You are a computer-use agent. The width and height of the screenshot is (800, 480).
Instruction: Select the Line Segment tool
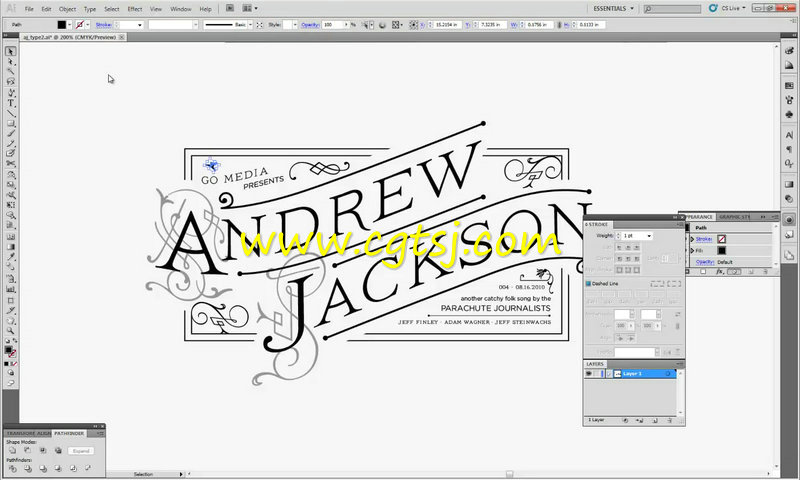[10, 113]
